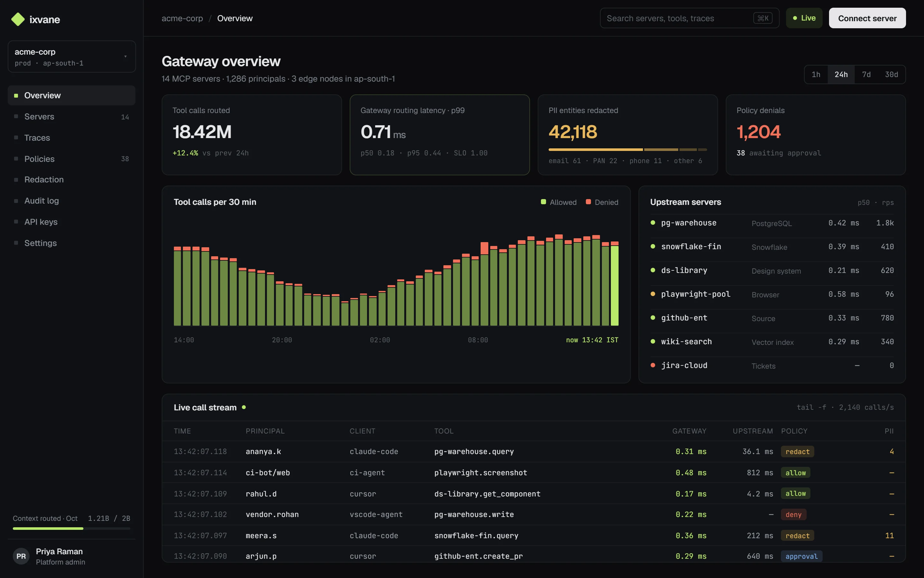Toggle the Denied legend series
This screenshot has height=578, width=924.
tap(602, 202)
